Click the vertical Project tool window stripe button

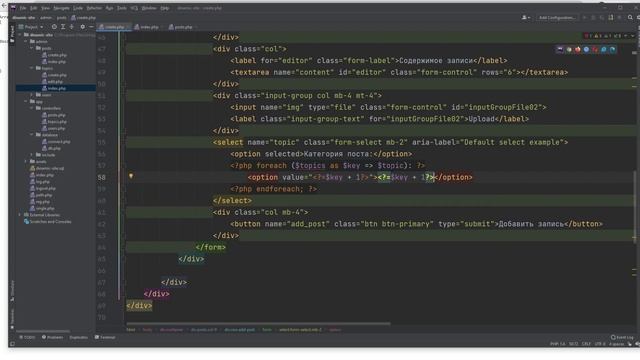(12, 35)
